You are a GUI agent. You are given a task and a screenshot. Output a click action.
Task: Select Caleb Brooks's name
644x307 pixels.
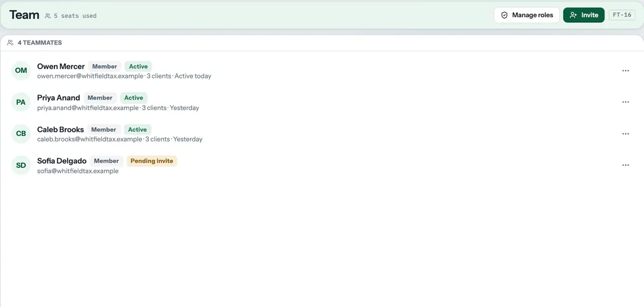60,129
